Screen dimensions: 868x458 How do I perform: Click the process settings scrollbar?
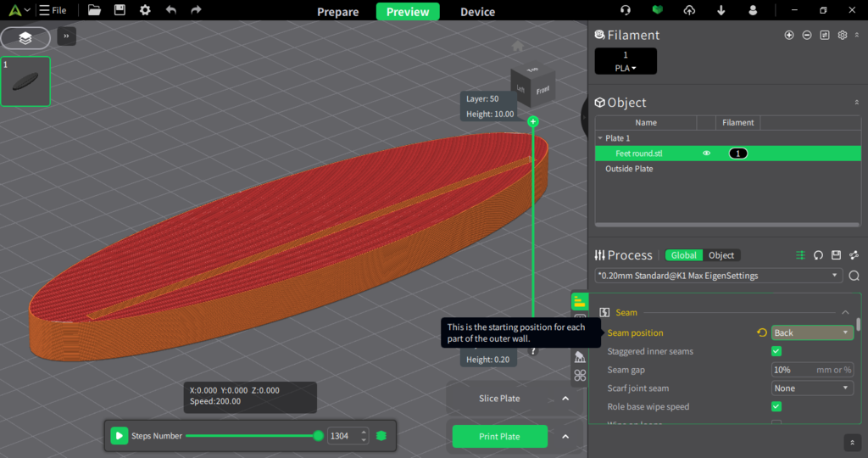coord(858,324)
